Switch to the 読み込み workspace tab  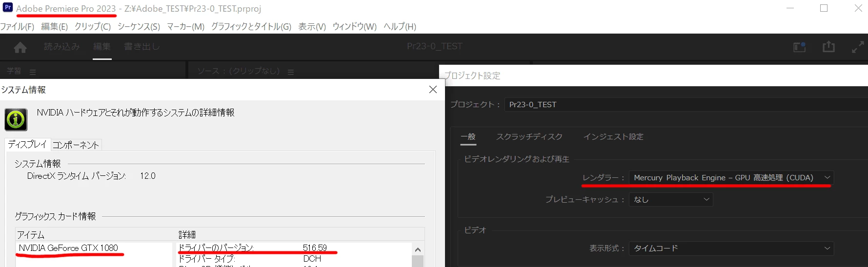[61, 47]
